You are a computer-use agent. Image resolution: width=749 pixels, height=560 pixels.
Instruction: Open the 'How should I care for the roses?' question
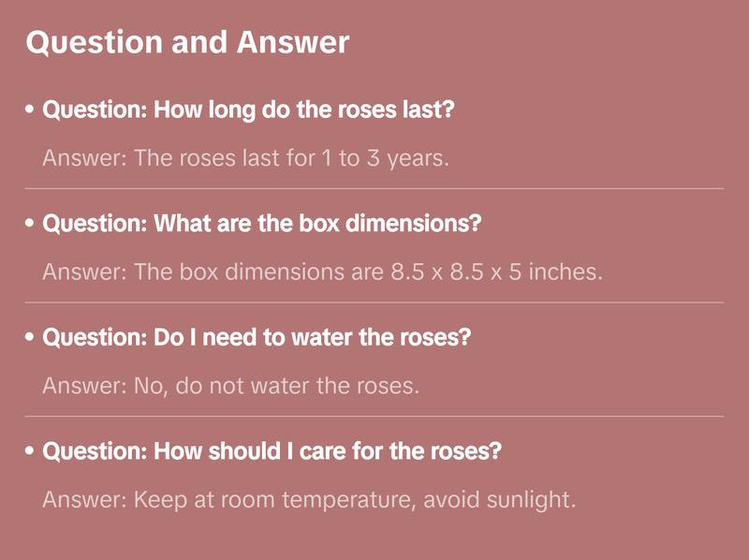(x=272, y=451)
